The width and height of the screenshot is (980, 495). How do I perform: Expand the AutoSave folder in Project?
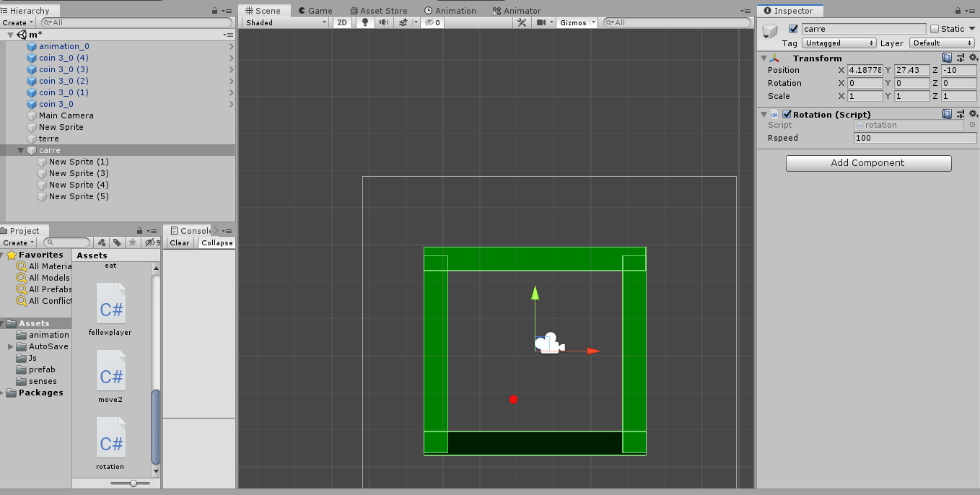11,346
